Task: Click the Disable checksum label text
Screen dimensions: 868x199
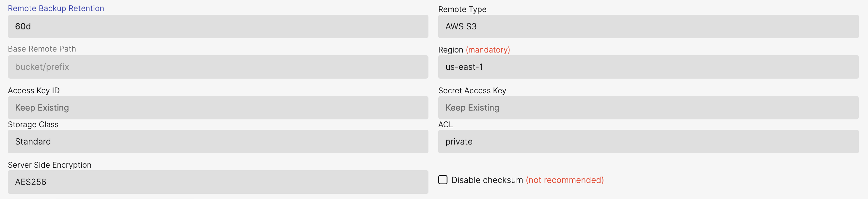Action: pos(487,180)
